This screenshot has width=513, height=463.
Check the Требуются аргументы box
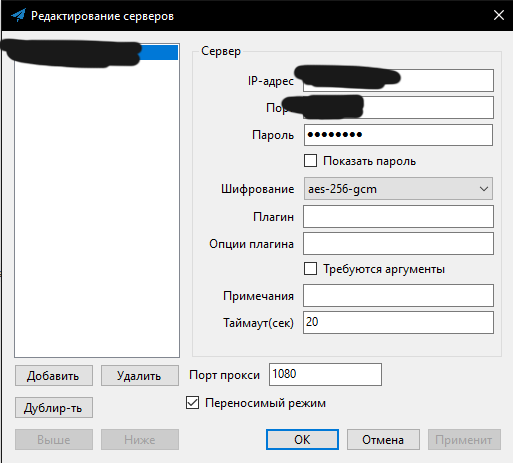coord(310,269)
